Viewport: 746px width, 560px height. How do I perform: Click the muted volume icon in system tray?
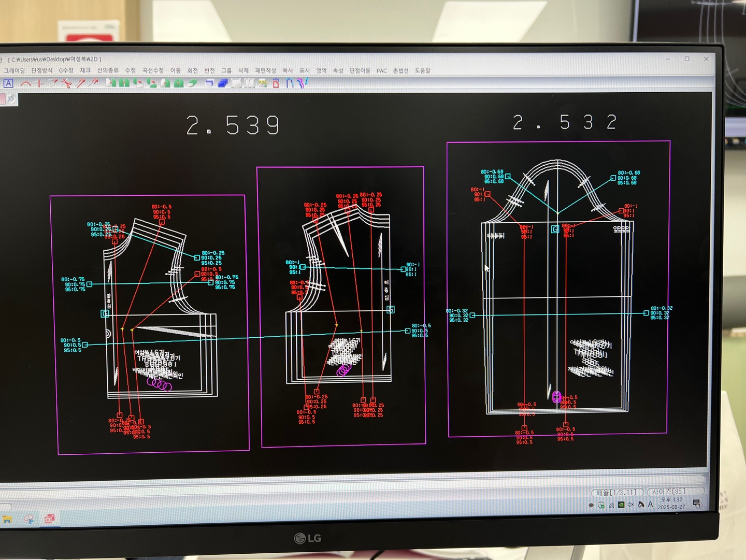[630, 505]
